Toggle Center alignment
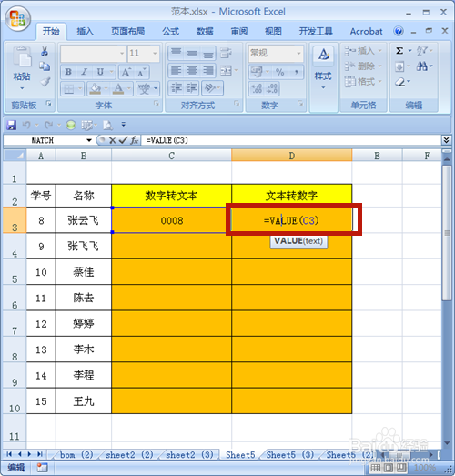 pos(192,70)
